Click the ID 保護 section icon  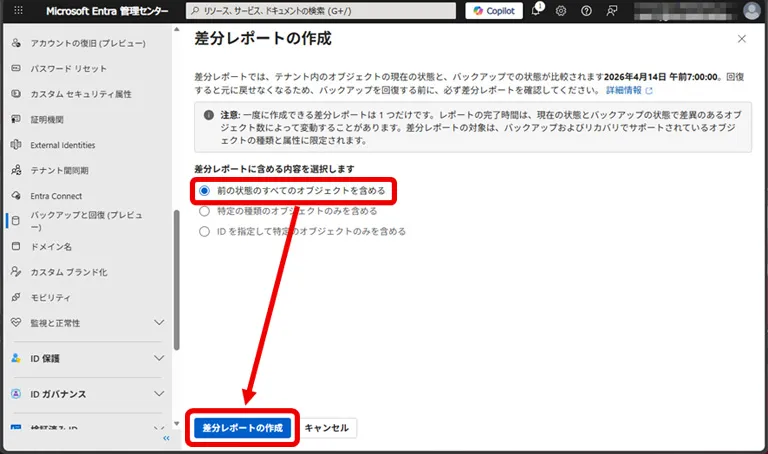point(16,358)
